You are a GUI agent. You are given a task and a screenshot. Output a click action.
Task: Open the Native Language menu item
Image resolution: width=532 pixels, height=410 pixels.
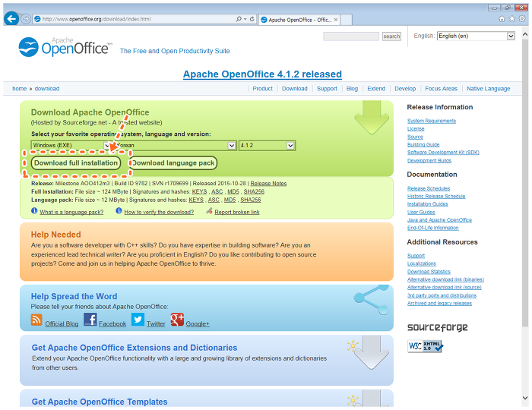tap(488, 89)
